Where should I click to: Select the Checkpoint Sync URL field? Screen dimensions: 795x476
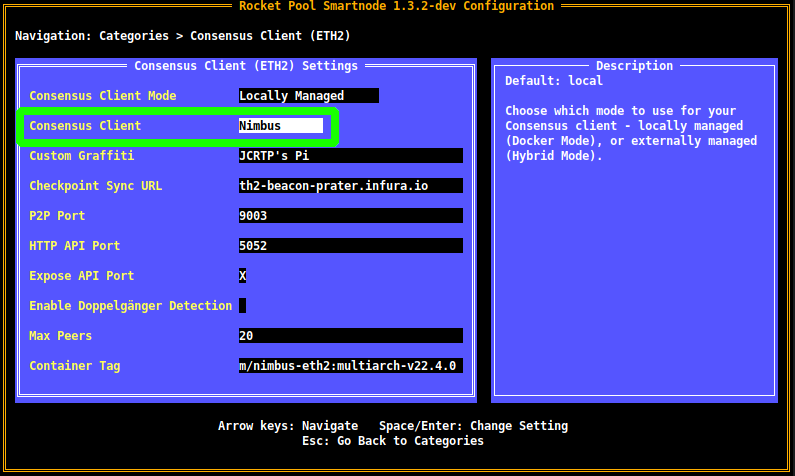click(x=350, y=186)
